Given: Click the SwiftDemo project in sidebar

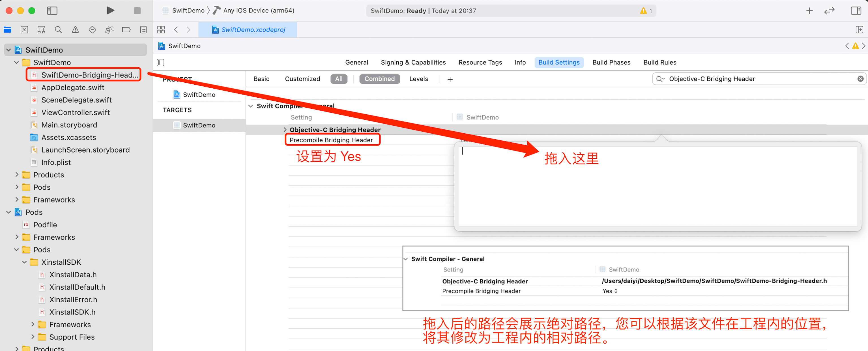Looking at the screenshot, I should tap(43, 50).
